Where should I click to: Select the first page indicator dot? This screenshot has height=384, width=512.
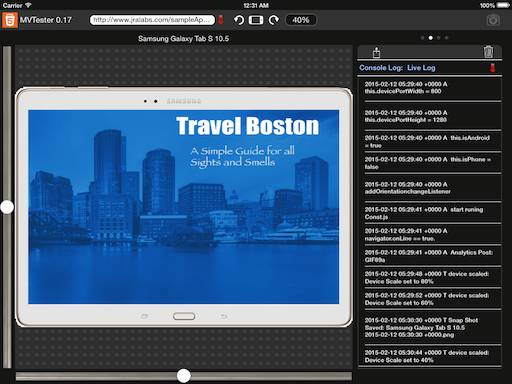click(x=423, y=38)
